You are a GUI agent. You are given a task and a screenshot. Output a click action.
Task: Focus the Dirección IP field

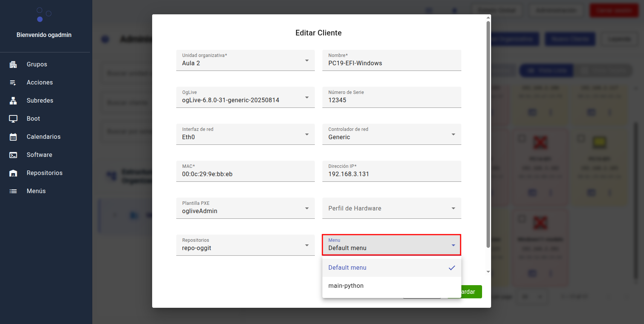[x=391, y=174]
